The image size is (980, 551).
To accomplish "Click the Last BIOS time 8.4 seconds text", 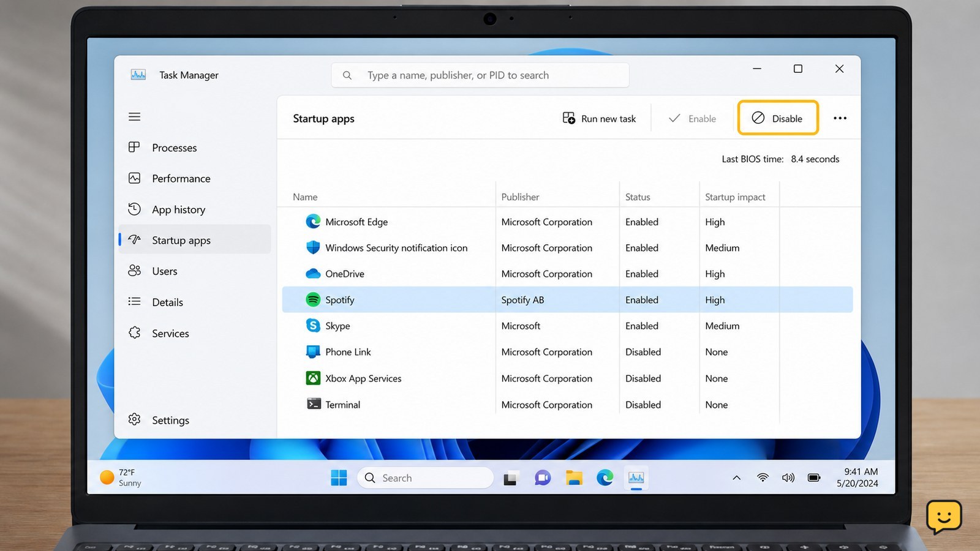I will (780, 159).
